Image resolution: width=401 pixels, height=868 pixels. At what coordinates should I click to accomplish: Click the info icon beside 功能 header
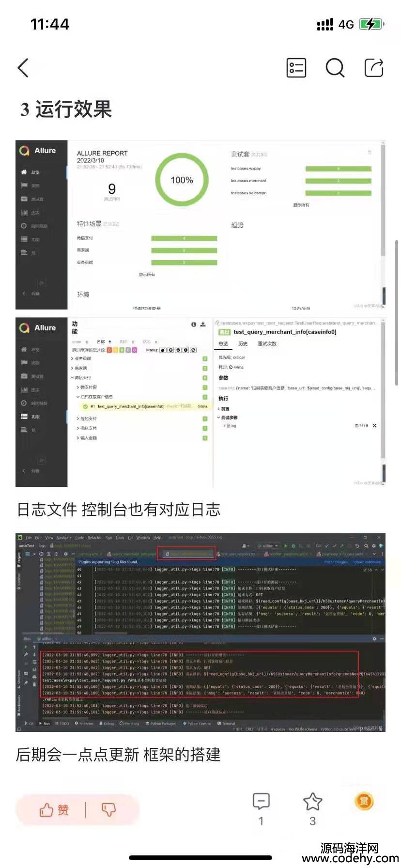click(x=194, y=324)
